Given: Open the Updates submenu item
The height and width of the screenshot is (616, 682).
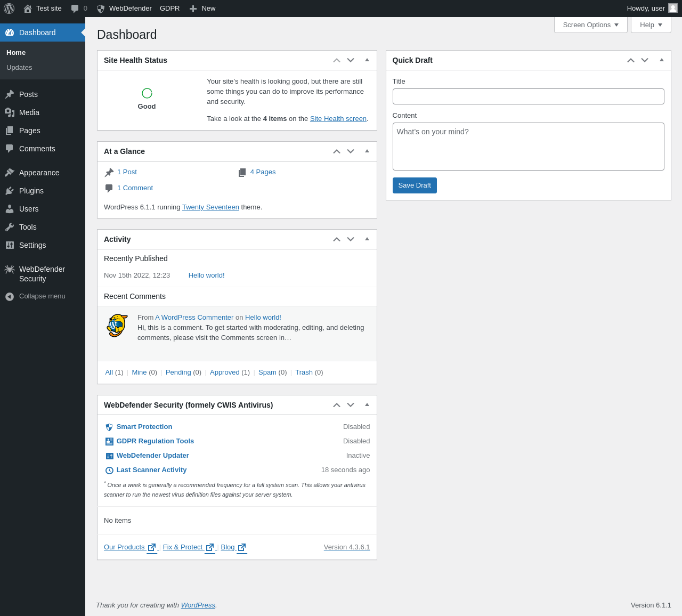Looking at the screenshot, I should click(x=19, y=68).
